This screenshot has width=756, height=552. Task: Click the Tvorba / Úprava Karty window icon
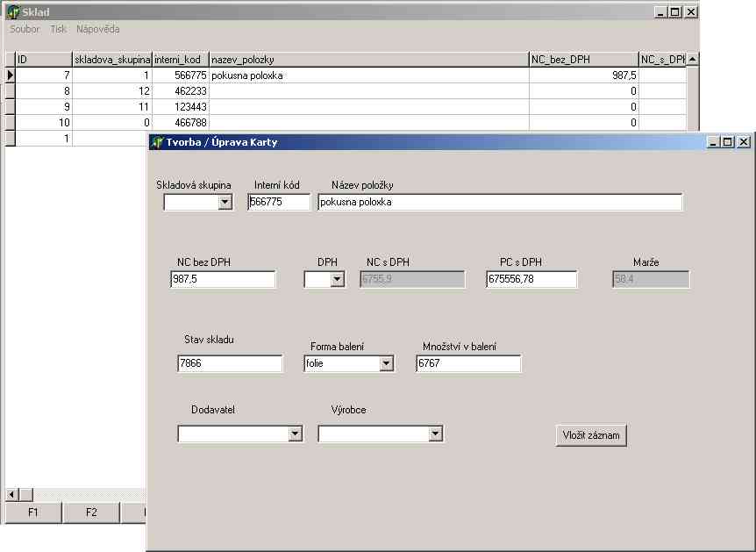(x=157, y=142)
